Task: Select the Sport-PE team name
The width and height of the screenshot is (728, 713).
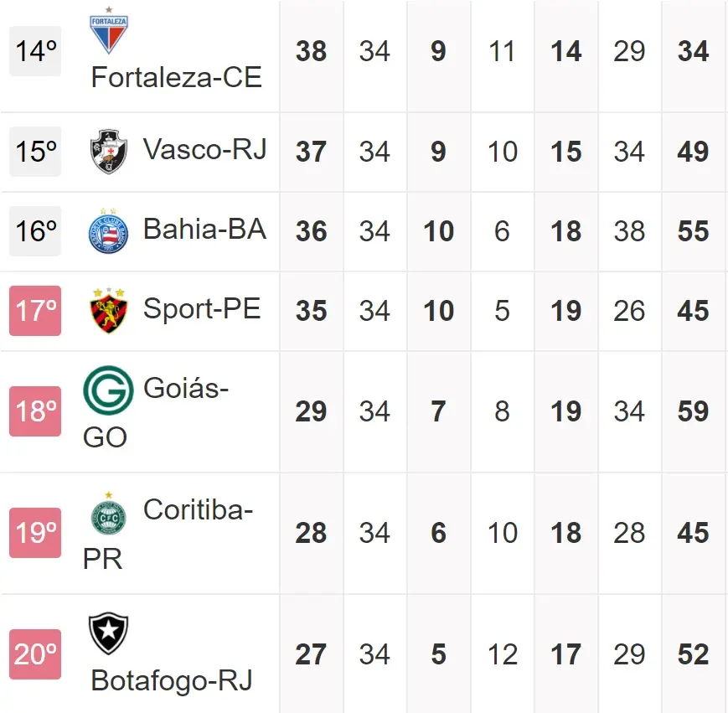Action: pyautogui.click(x=202, y=308)
